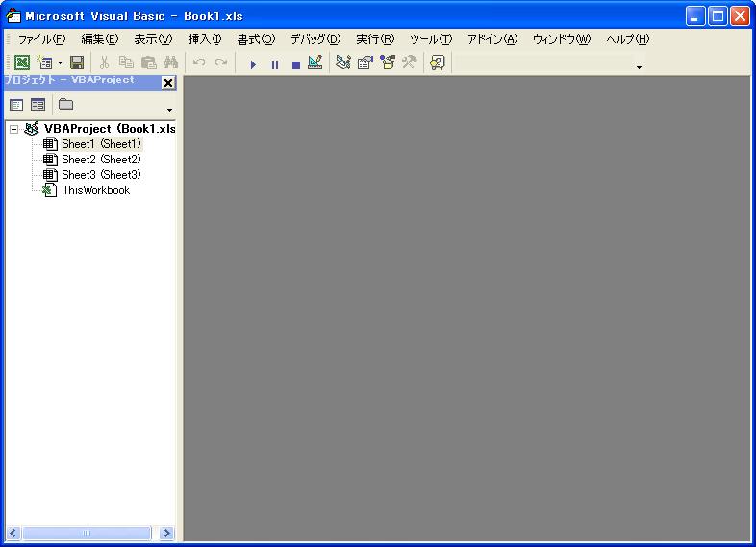Image resolution: width=756 pixels, height=547 pixels.
Task: Click the Insert UserForm icon
Action: pyautogui.click(x=45, y=62)
